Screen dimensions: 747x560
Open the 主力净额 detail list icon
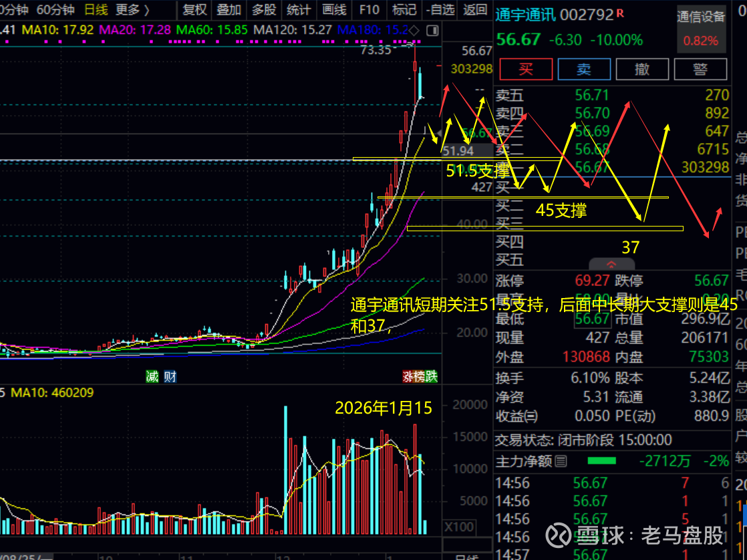tap(561, 461)
